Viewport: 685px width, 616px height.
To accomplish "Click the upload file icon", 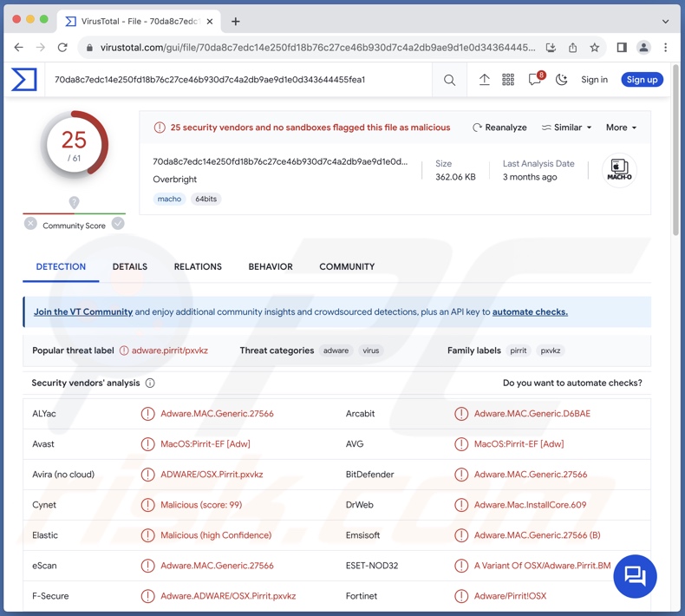I will pyautogui.click(x=484, y=80).
